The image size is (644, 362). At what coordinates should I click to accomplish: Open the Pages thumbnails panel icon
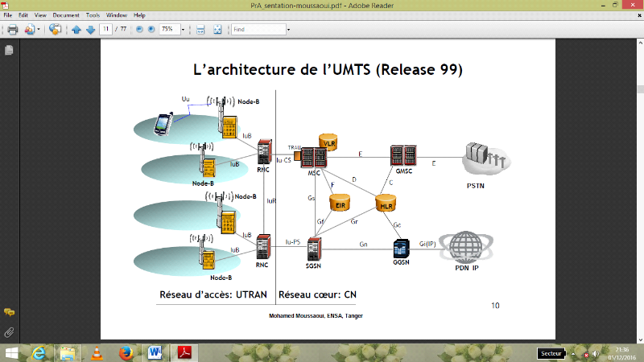pyautogui.click(x=9, y=50)
